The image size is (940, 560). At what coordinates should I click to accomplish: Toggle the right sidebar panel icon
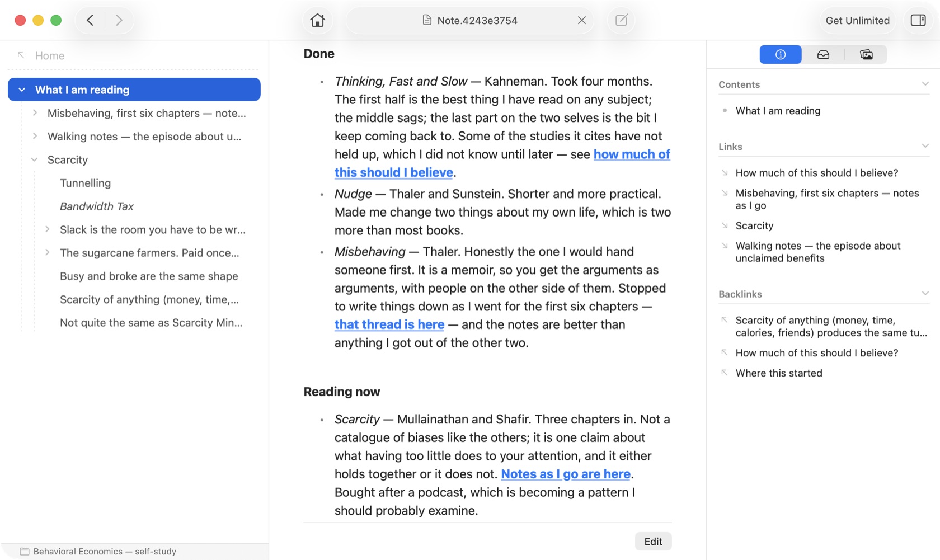pos(918,21)
